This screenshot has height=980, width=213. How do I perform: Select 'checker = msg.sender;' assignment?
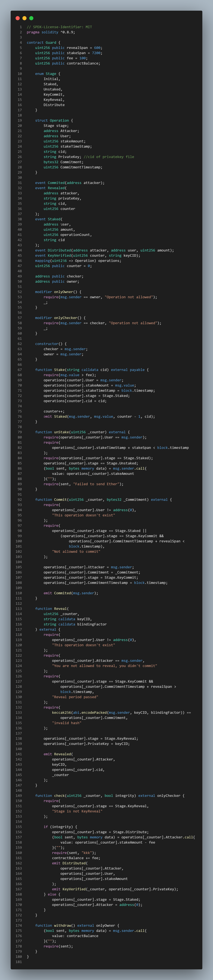click(x=65, y=349)
